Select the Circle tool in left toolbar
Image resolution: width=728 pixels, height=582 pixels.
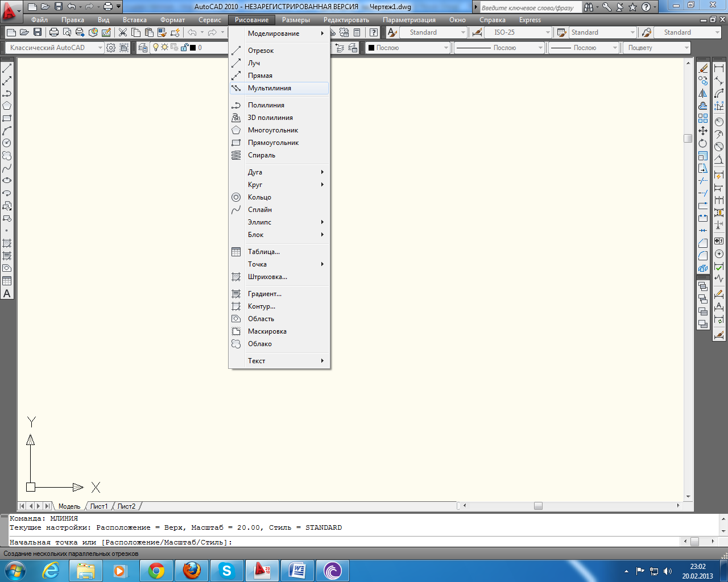[7, 143]
